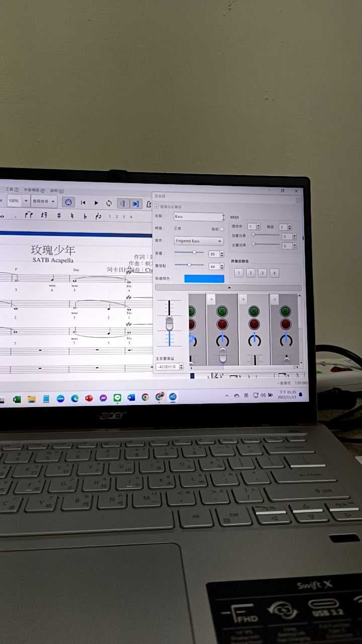Select the flat accidental icon

point(85,216)
